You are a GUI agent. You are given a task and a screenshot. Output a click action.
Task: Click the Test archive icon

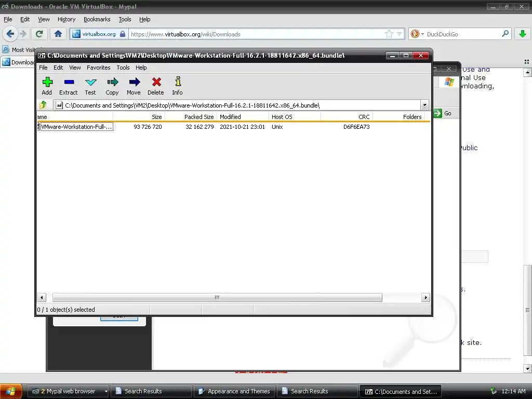pos(90,86)
